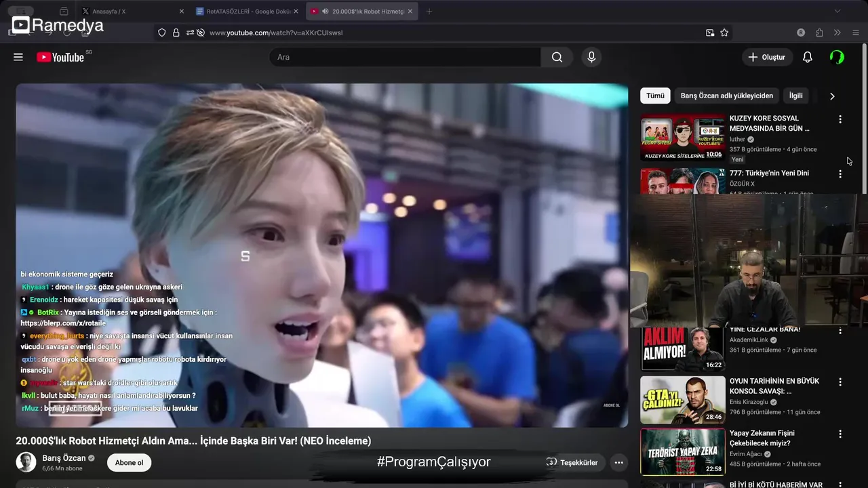Open options for Yine Cezalar Bana video
Screen dimensions: 868x488
840,331
